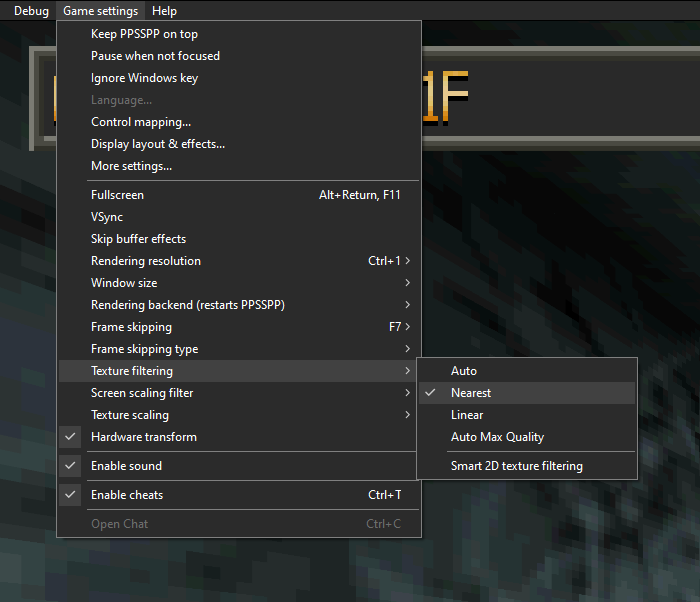This screenshot has width=700, height=602.
Task: Expand Texture filtering submenu
Action: click(x=239, y=371)
